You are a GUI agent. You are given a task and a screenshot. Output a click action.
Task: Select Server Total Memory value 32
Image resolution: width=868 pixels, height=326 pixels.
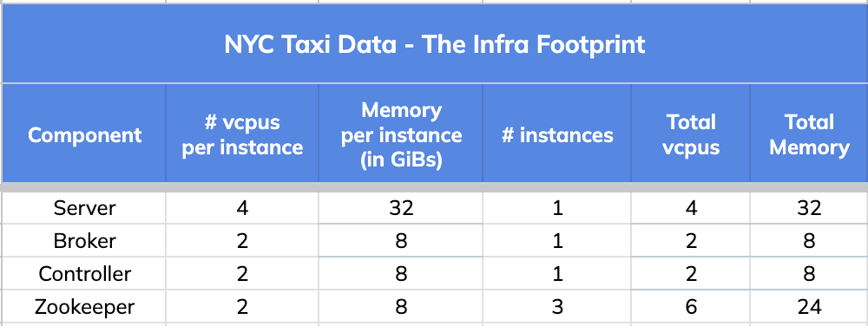click(x=809, y=208)
